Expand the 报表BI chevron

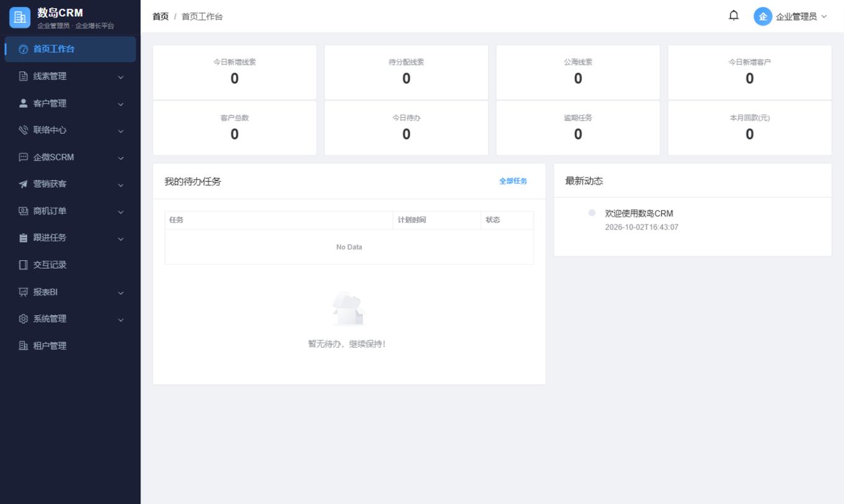121,292
